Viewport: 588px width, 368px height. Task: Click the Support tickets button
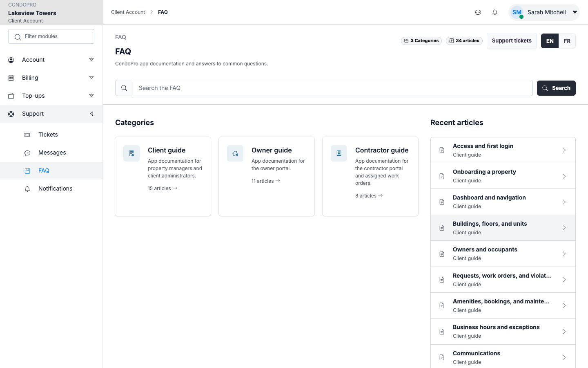click(x=512, y=41)
